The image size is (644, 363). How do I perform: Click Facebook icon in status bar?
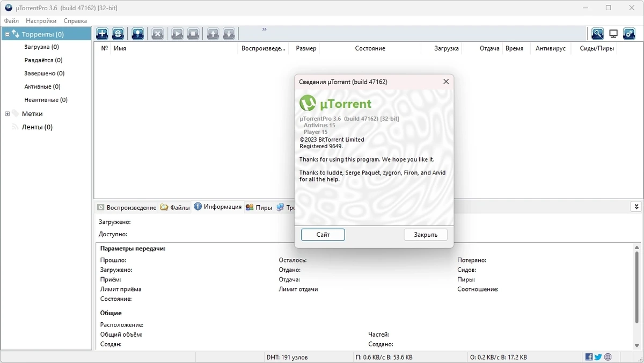point(589,357)
